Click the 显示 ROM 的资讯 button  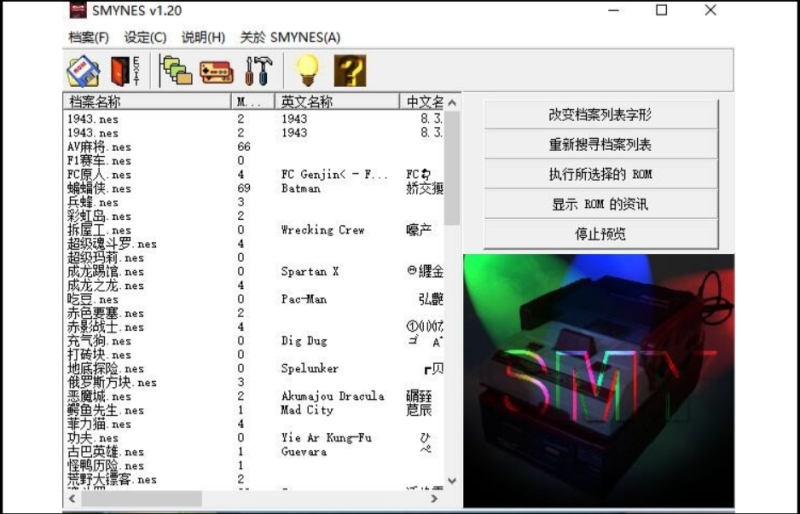coord(601,205)
